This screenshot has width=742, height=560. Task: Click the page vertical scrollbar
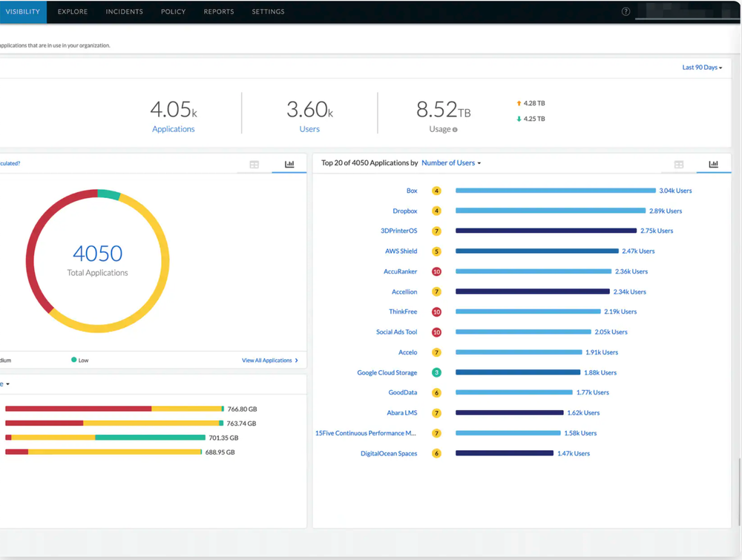pyautogui.click(x=740, y=492)
